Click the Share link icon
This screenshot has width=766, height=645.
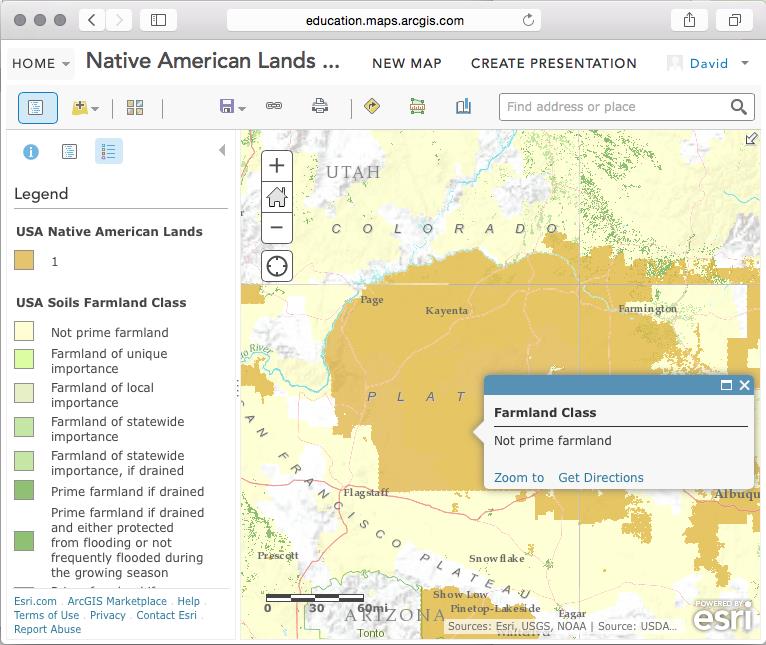pos(274,106)
